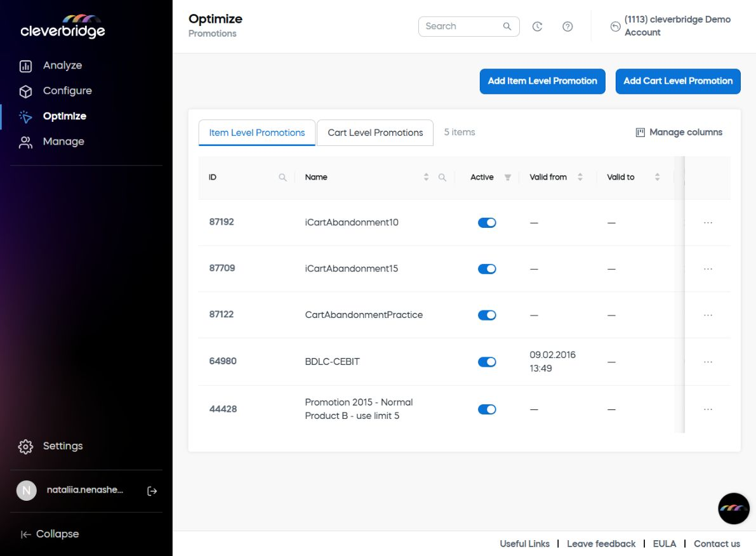The height and width of the screenshot is (556, 756).
Task: Open more options for BDLC-CEBIT
Action: tap(708, 362)
